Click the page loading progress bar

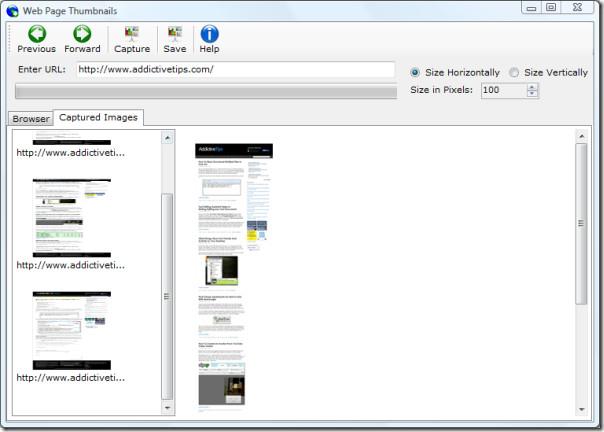(x=206, y=92)
